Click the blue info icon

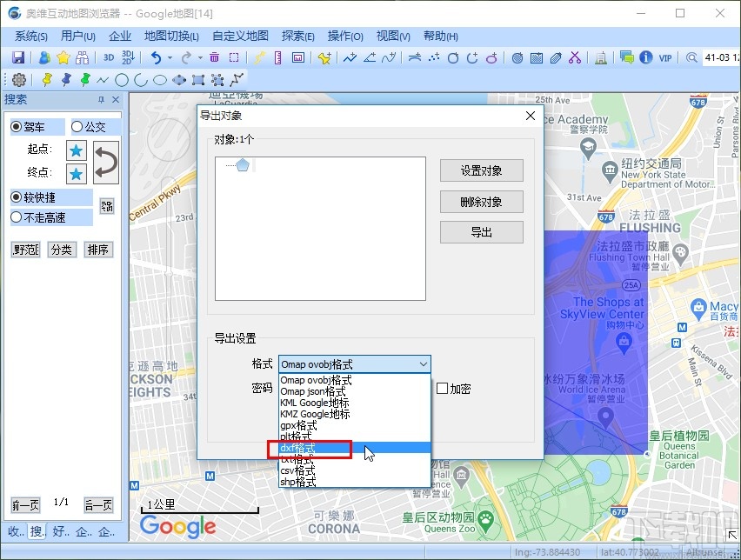coord(645,58)
